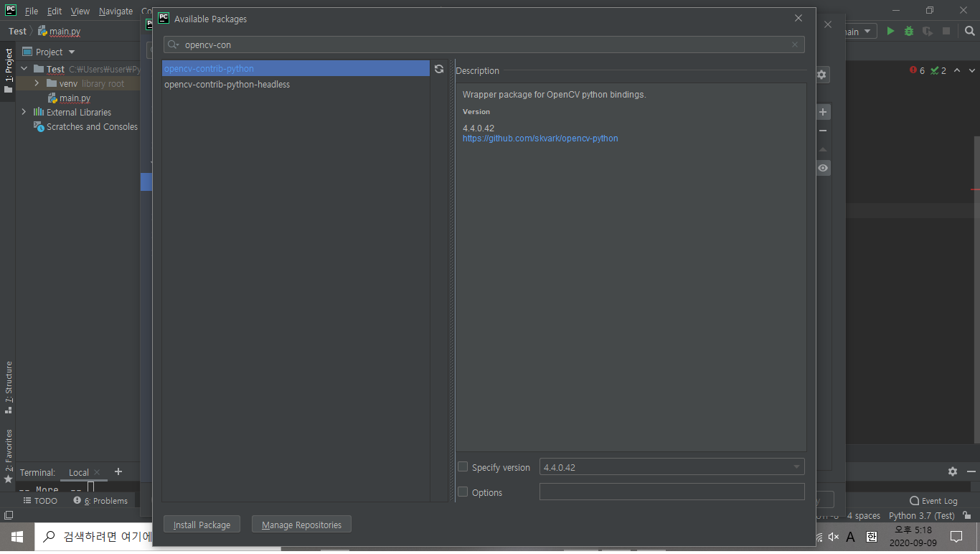Click Python 3.7 (Test) interpreter in status bar

922,515
